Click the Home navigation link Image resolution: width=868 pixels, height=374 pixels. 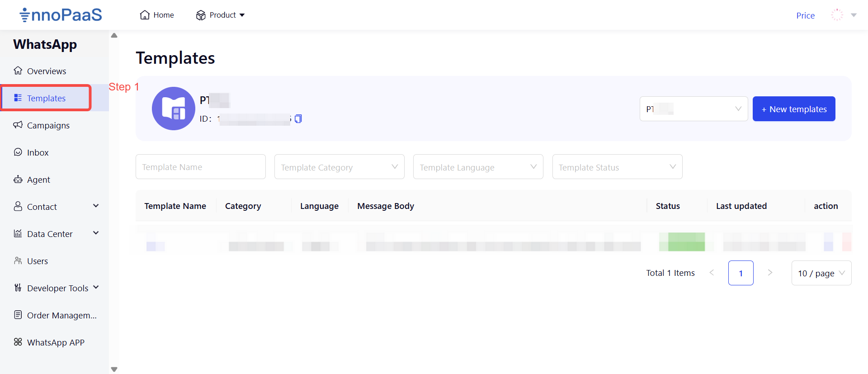[x=157, y=15]
